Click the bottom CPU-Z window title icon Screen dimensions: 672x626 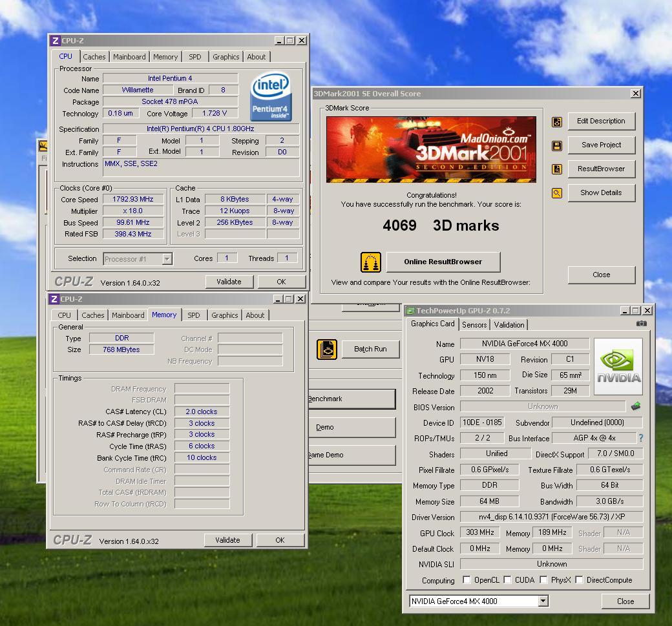[54, 299]
